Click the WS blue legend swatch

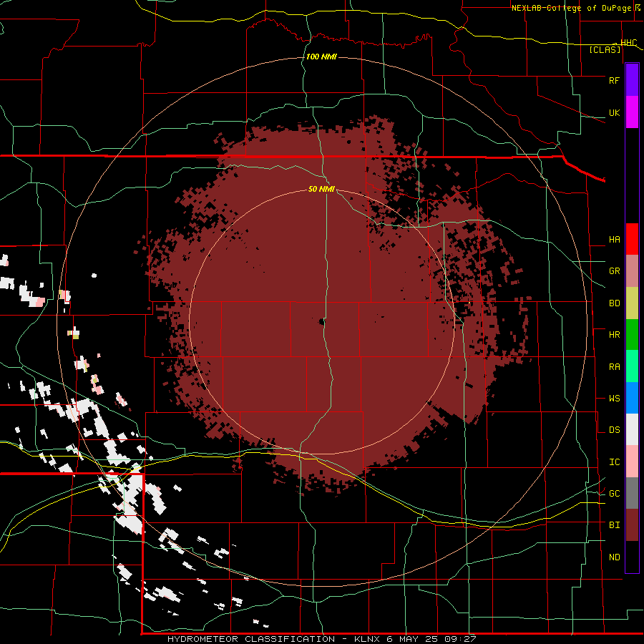[632, 398]
